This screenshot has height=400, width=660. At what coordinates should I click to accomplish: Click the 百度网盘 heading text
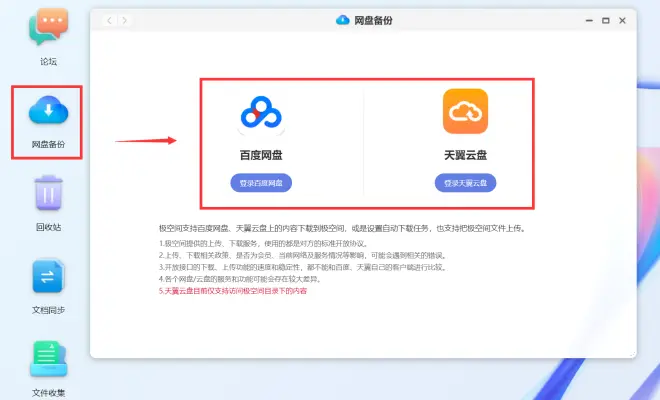[x=261, y=155]
